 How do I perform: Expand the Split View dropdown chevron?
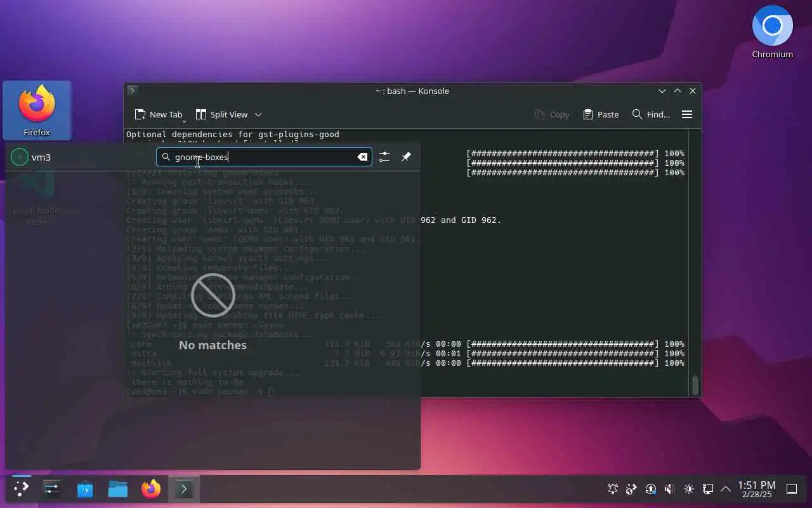(x=258, y=115)
